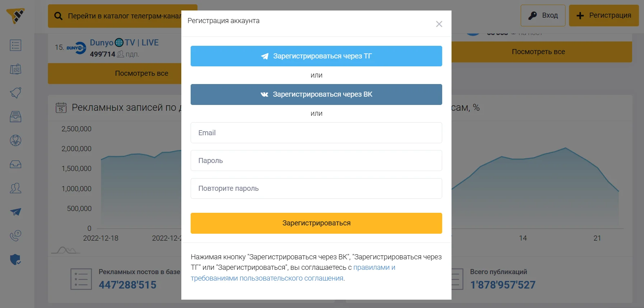Click the shield checkmark sidebar icon

point(15,259)
